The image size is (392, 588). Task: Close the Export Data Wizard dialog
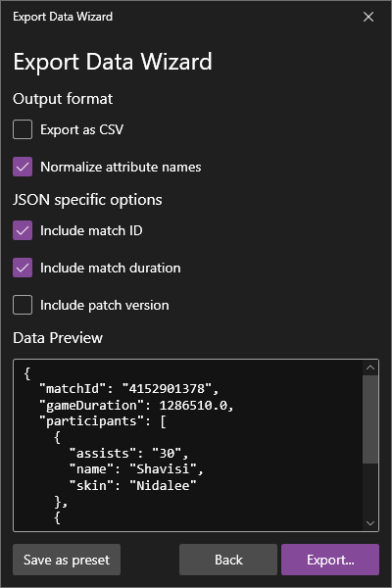pyautogui.click(x=368, y=17)
